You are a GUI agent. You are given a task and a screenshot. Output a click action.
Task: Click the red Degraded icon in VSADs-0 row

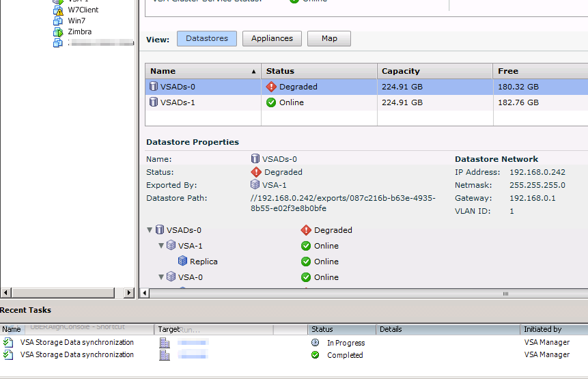pos(271,87)
